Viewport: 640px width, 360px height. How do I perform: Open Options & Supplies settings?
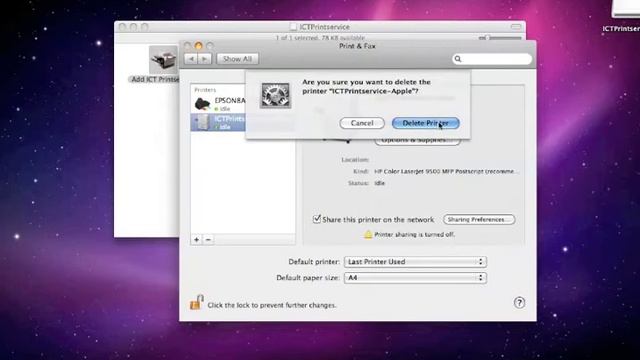tap(417, 141)
